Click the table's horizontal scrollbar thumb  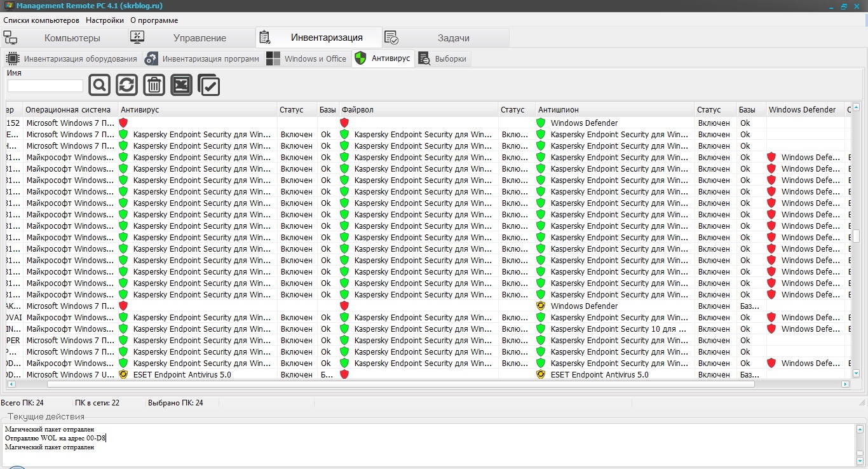click(400, 384)
